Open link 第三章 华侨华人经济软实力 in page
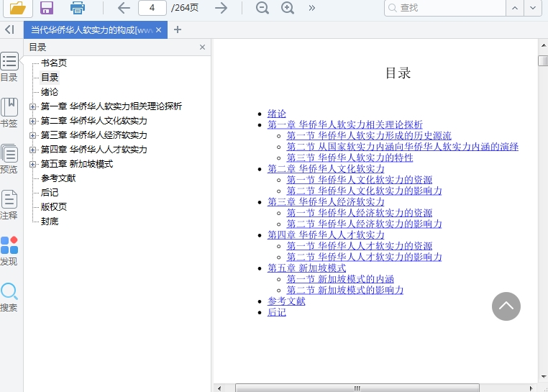This screenshot has height=392, width=548. pos(326,202)
